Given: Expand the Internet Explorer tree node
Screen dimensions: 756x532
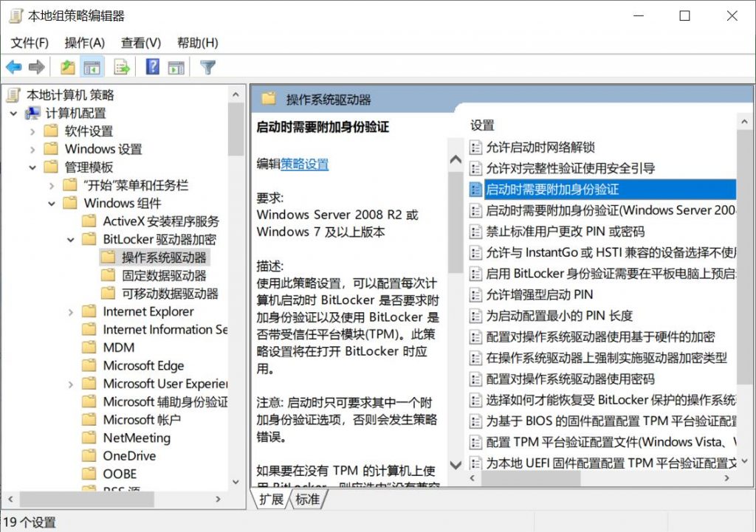Looking at the screenshot, I should click(71, 312).
